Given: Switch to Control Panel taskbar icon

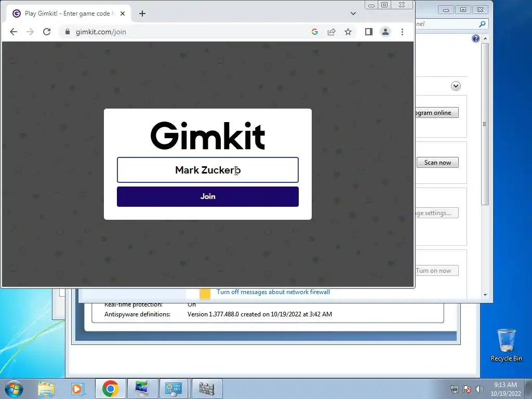Looking at the screenshot, I should [174, 389].
